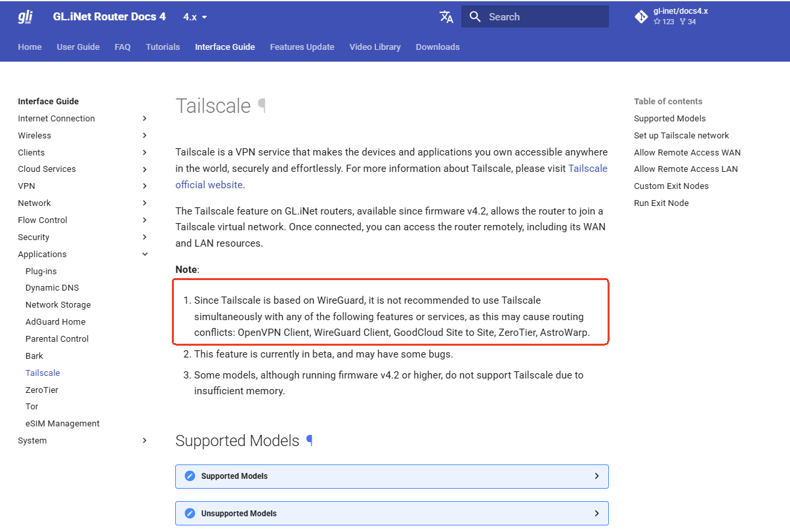This screenshot has width=790, height=532.
Task: Expand Wireless sidebar section chevron
Action: tap(144, 136)
